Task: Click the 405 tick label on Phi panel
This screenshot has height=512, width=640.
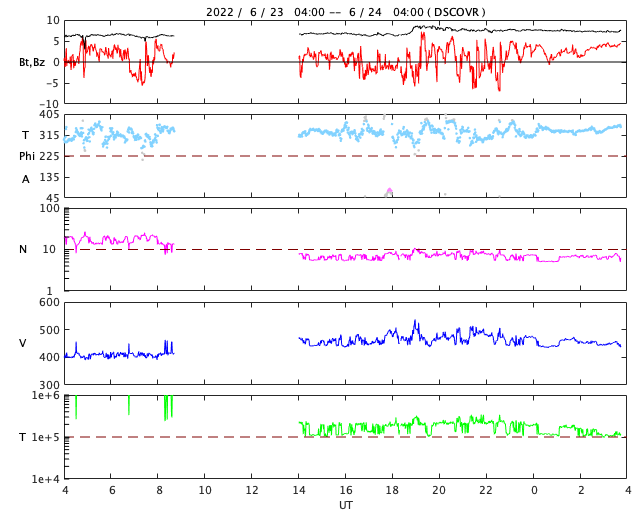Action: (49, 114)
